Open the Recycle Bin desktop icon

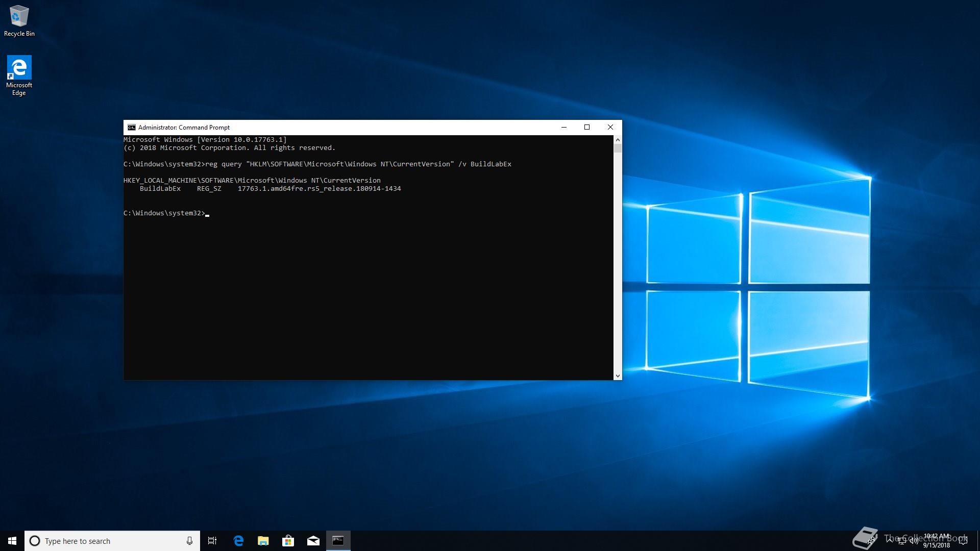[x=19, y=21]
